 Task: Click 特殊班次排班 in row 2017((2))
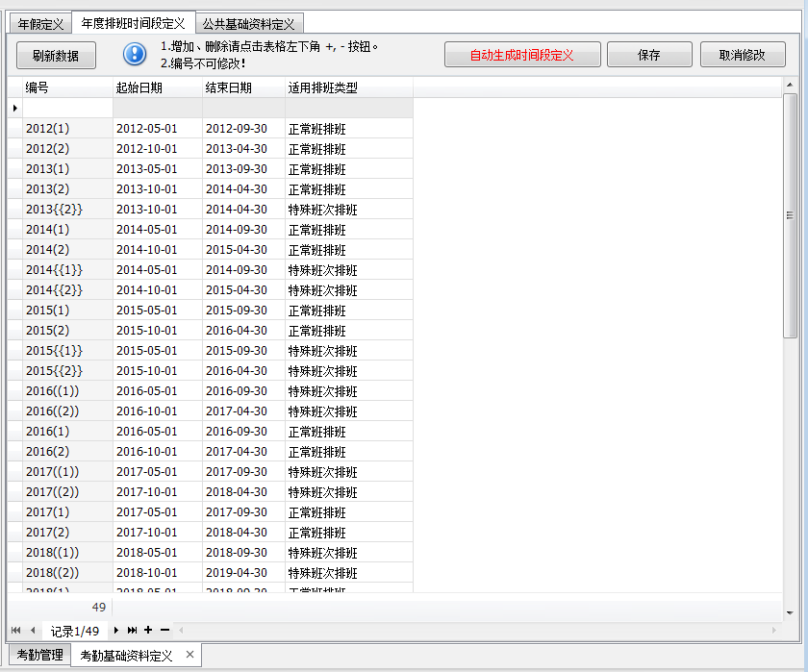point(348,492)
